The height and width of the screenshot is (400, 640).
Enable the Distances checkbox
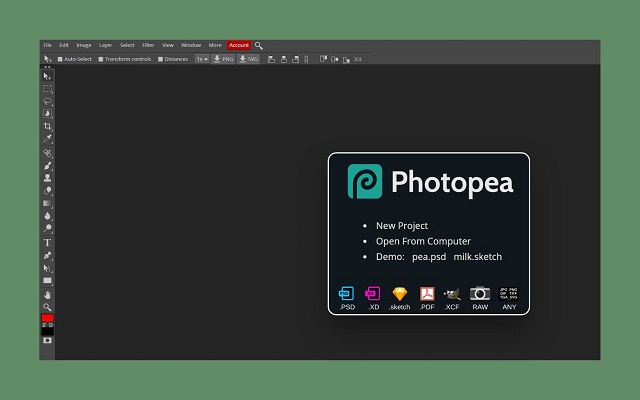tap(160, 59)
